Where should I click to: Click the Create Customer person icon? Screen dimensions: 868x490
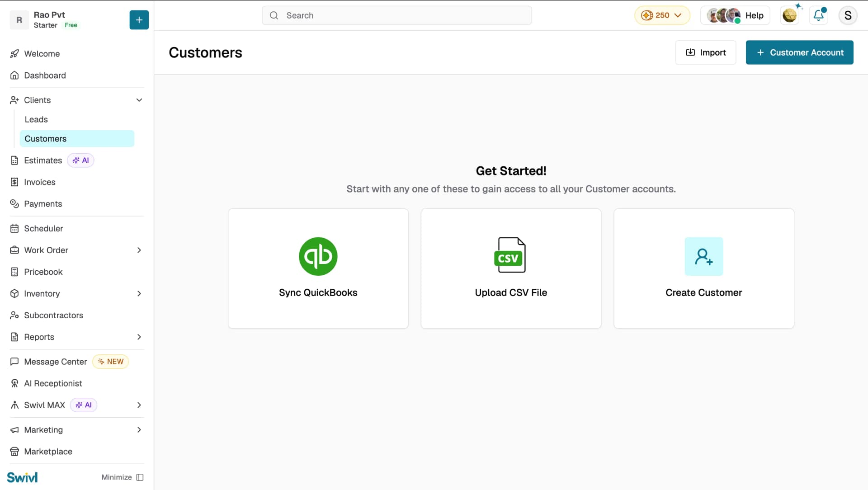[703, 256]
